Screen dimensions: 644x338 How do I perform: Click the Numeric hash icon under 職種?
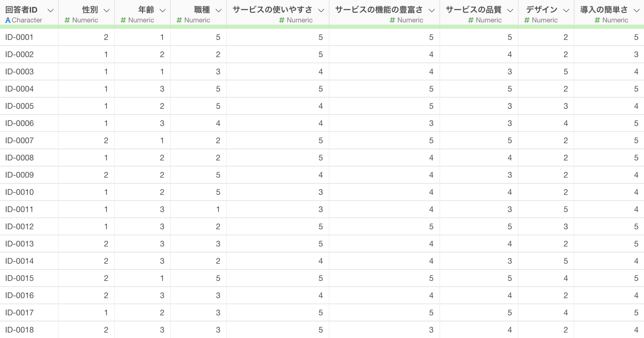click(x=179, y=20)
